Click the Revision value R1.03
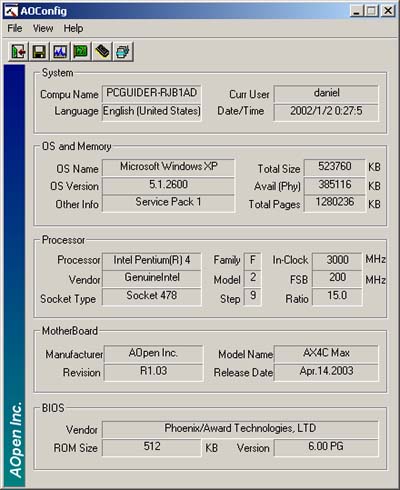 point(153,372)
